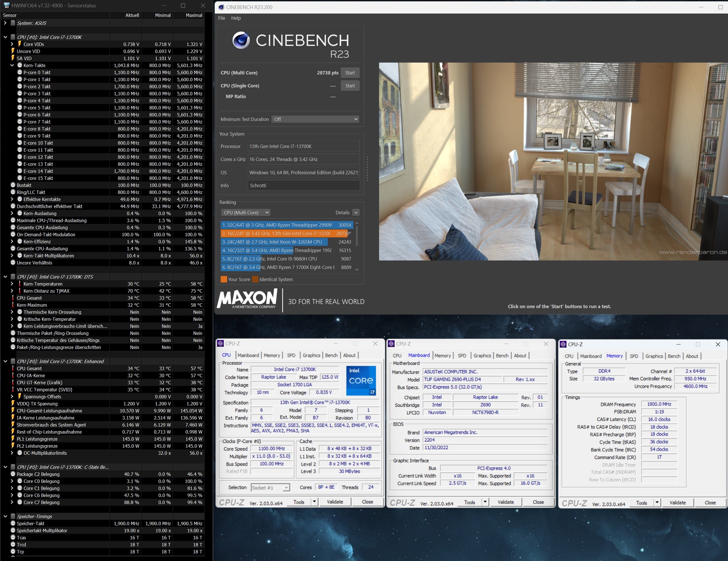Viewport: 728px width, 561px height.
Task: Open the Cinebench Help menu
Action: [x=236, y=18]
